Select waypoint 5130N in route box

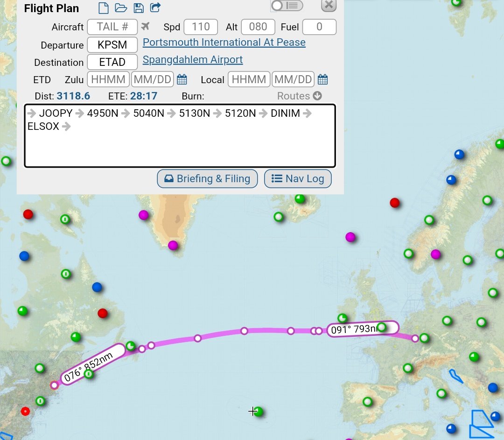[195, 113]
